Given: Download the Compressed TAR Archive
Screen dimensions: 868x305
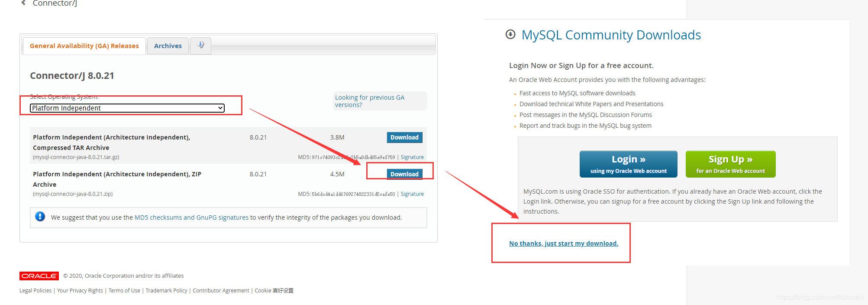Looking at the screenshot, I should [x=404, y=137].
